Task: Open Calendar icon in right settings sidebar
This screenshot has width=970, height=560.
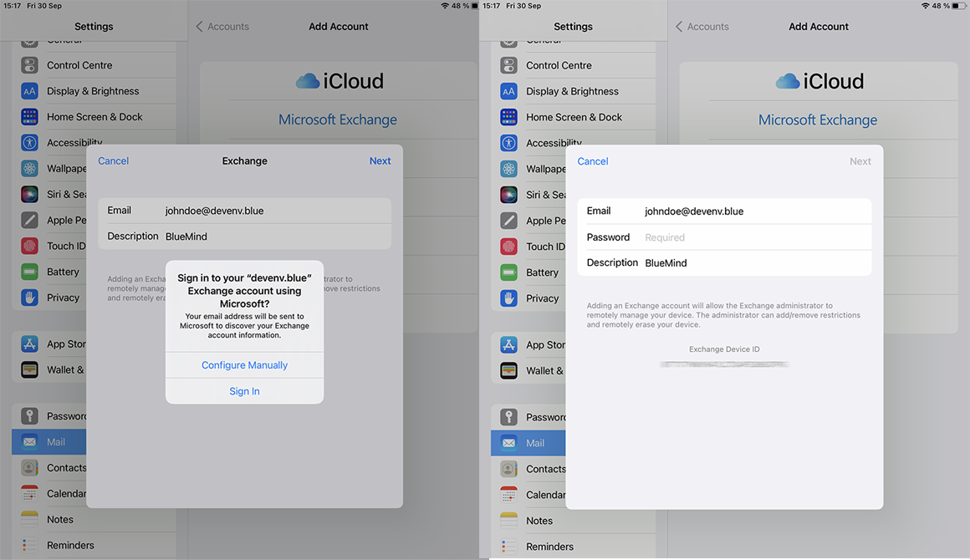Action: point(508,495)
